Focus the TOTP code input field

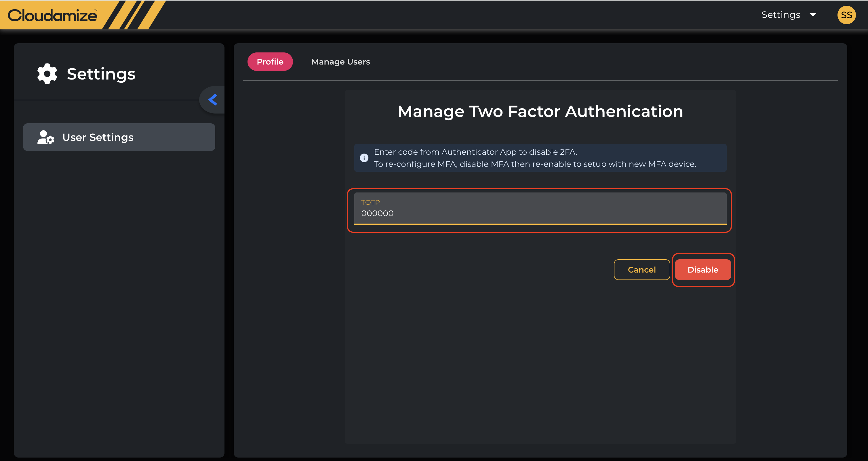(540, 213)
